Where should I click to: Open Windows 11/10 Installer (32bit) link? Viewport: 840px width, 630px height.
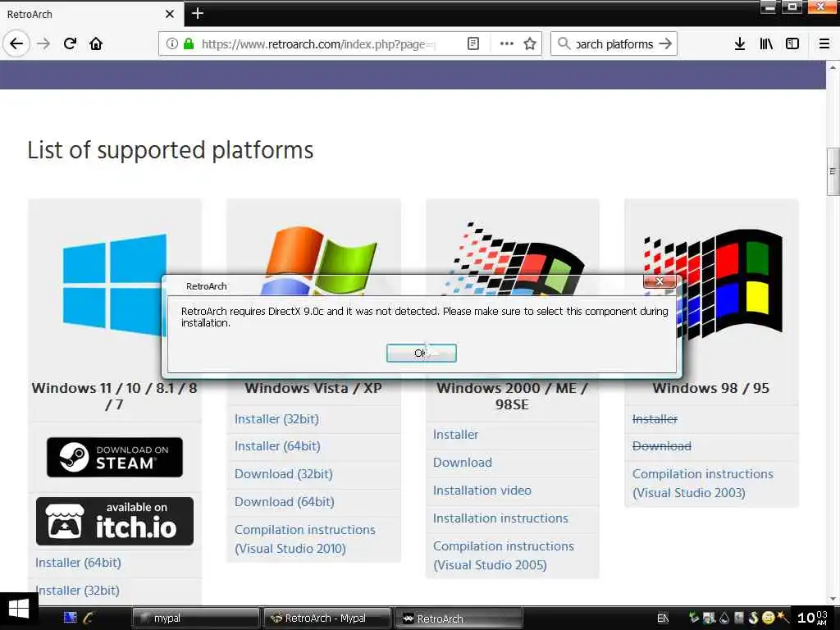point(77,591)
